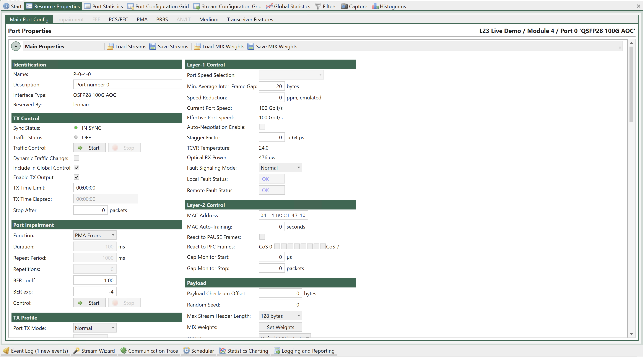Click the Scheduler icon in taskbar

coord(187,351)
